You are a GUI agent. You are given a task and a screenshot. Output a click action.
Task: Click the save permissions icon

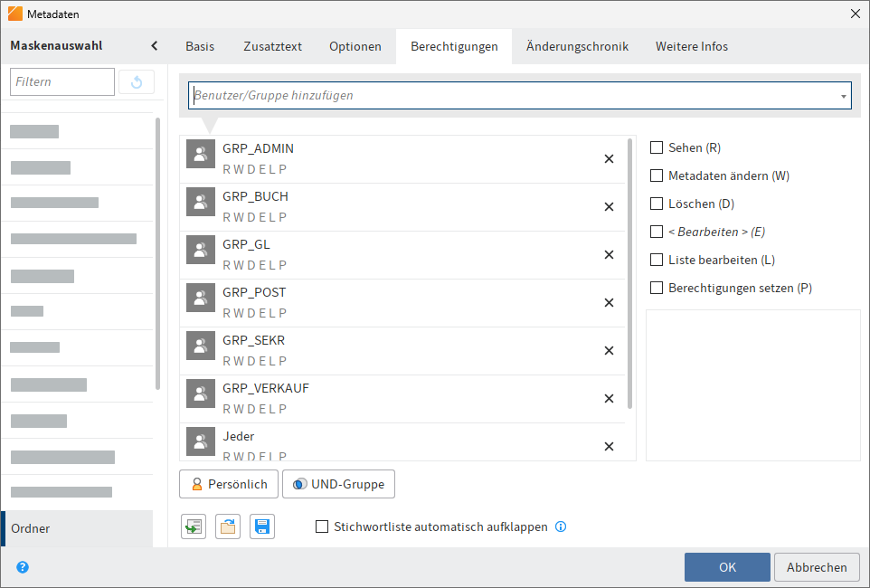tap(261, 526)
